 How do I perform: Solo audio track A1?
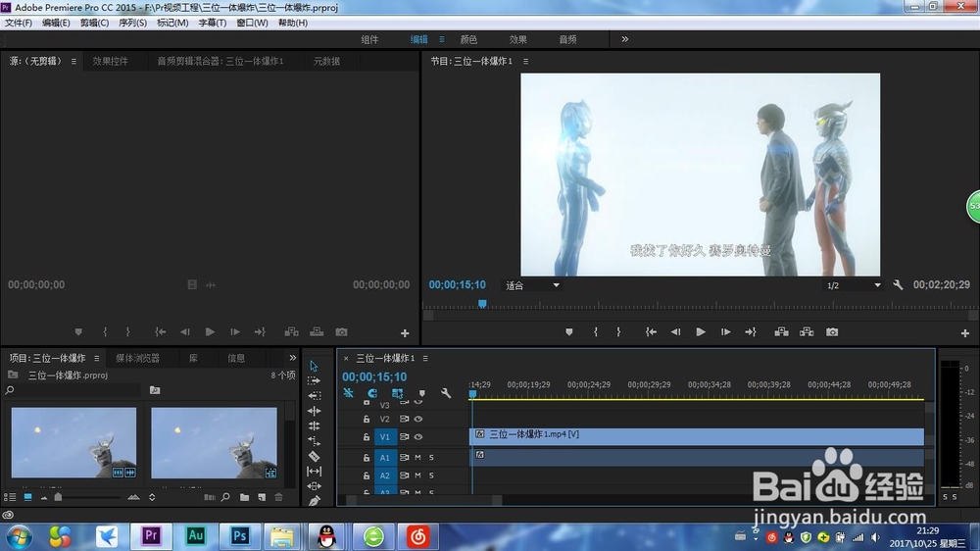pyautogui.click(x=431, y=458)
